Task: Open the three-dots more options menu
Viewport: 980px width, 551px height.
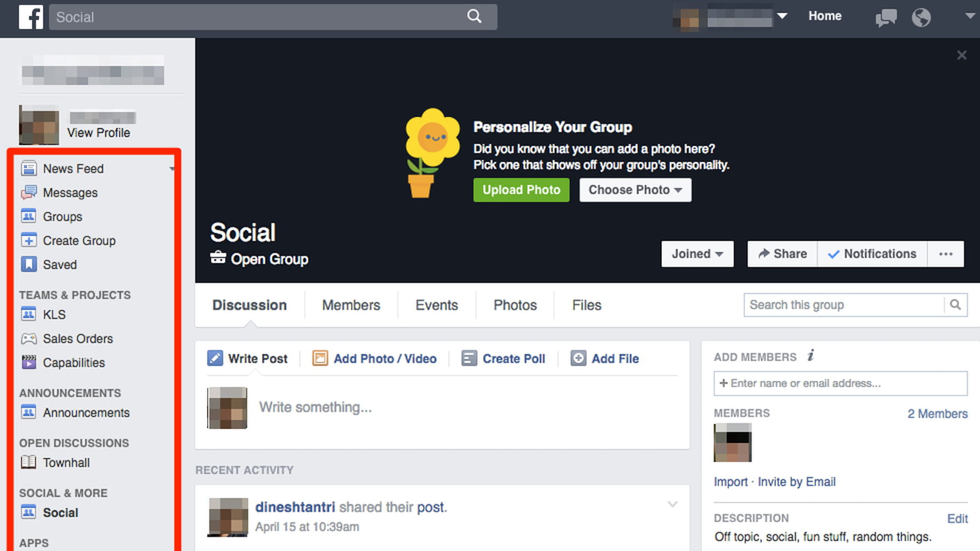Action: click(x=946, y=254)
